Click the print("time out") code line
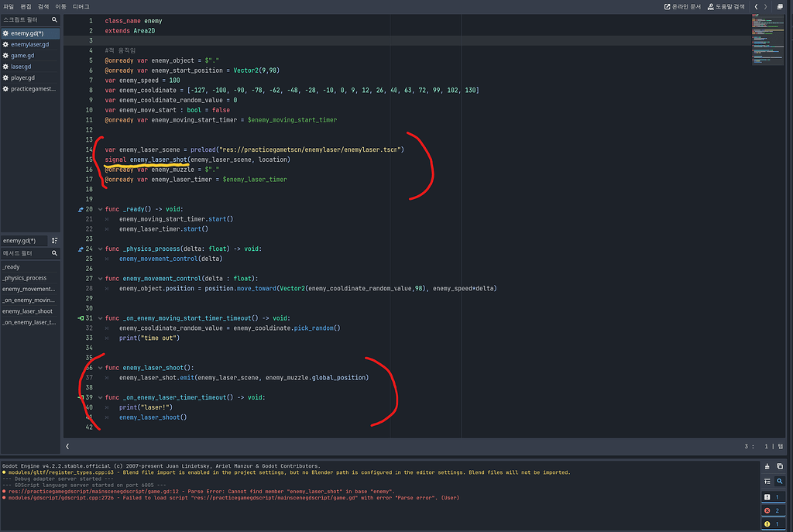Image resolution: width=793 pixels, height=532 pixels. coord(149,338)
